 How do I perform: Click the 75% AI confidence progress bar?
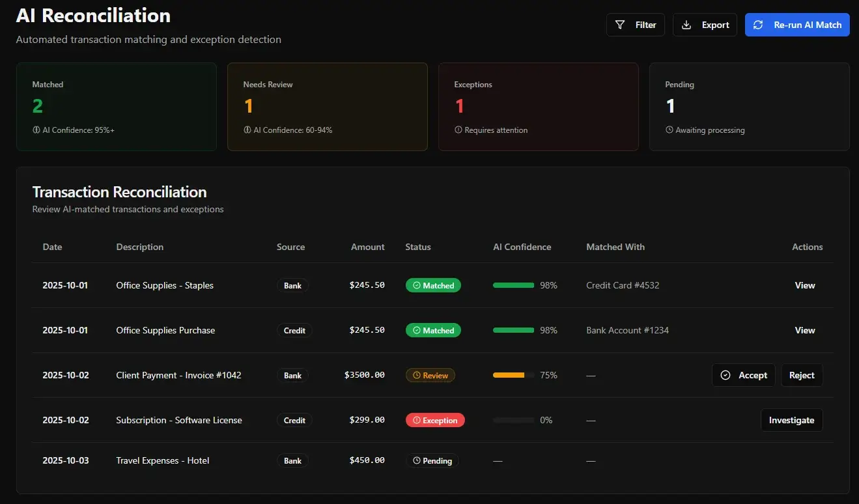point(513,375)
